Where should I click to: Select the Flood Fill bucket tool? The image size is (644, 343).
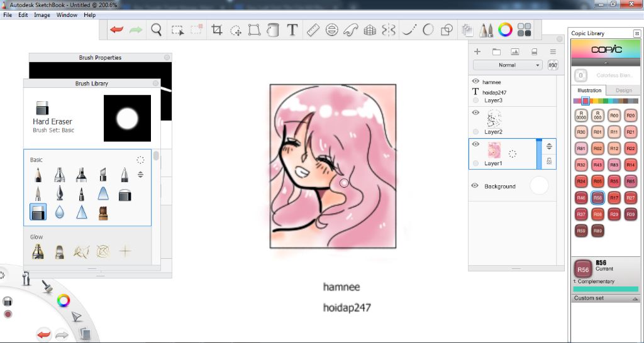point(273,30)
